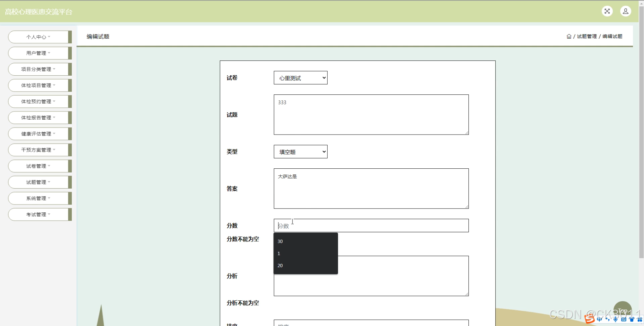The width and height of the screenshot is (644, 326).
Task: Click the 试题管理 breadcrumb link
Action: (587, 37)
